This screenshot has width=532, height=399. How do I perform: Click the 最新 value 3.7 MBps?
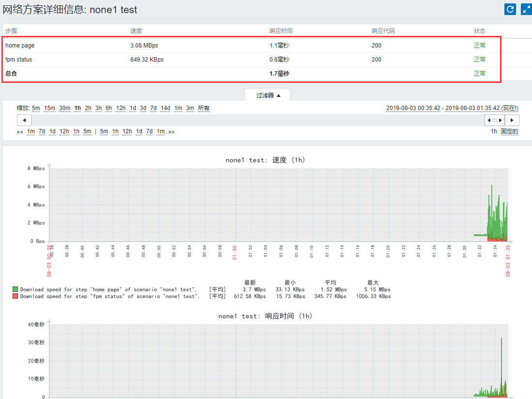coord(254,289)
